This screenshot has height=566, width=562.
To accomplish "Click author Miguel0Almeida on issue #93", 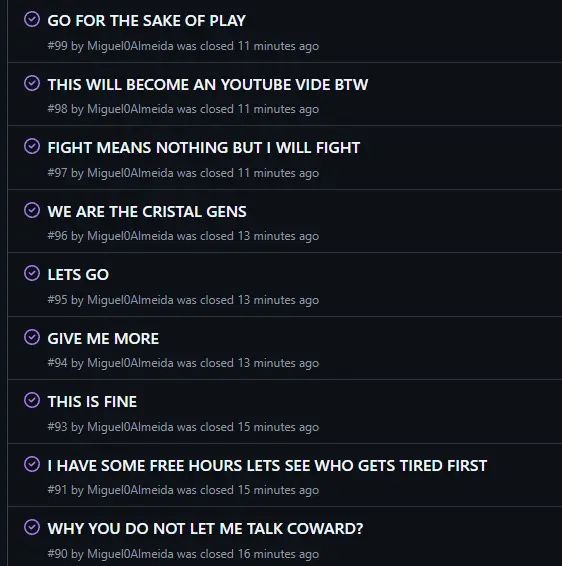I will 130,427.
